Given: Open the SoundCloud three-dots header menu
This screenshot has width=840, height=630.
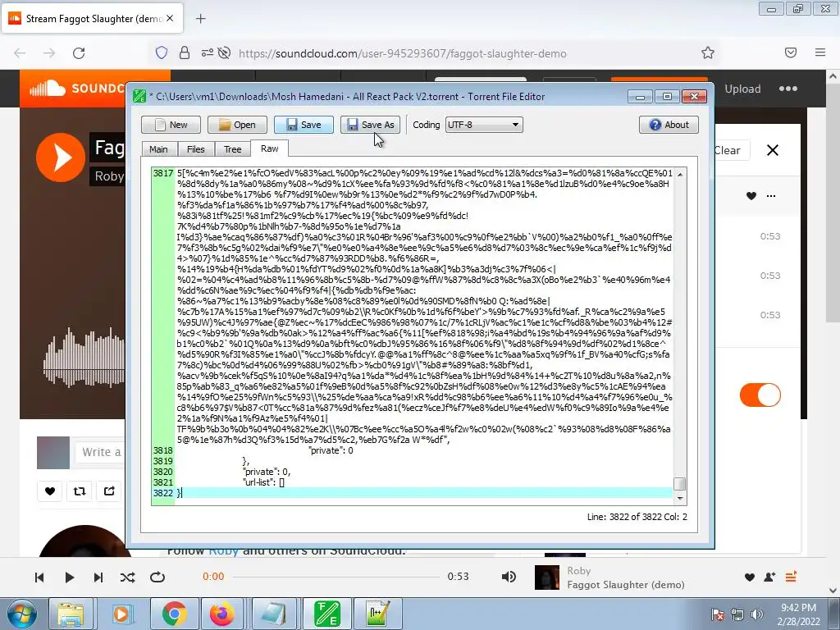Looking at the screenshot, I should click(x=788, y=89).
